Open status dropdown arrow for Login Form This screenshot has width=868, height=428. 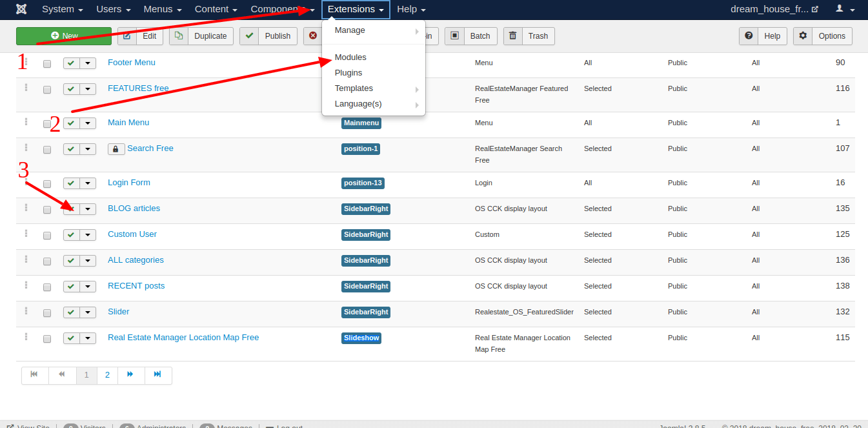[88, 183]
